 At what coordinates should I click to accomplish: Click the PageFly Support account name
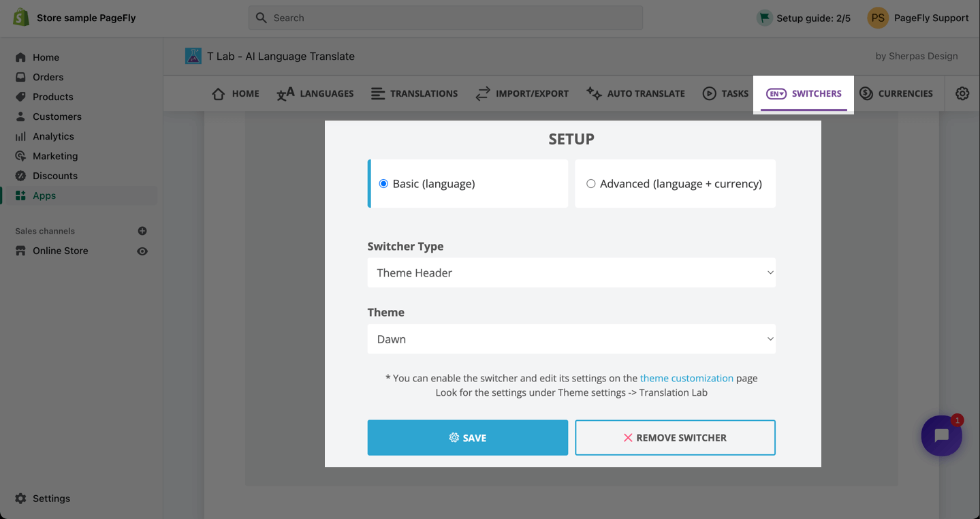click(x=932, y=18)
